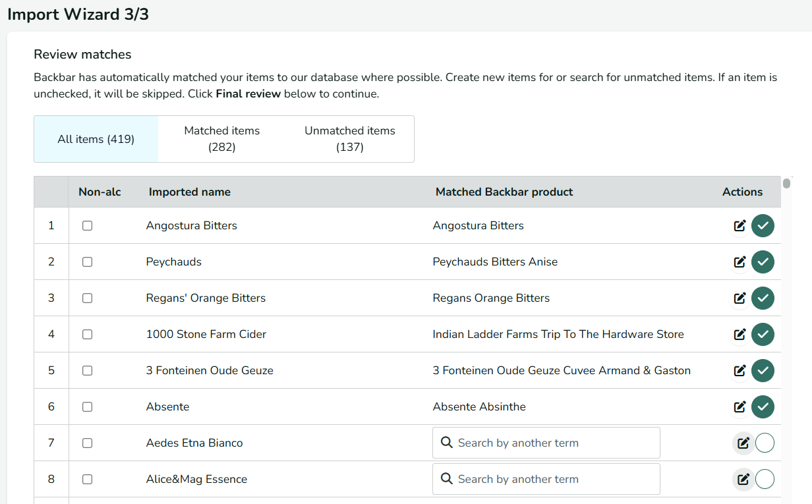Screen dimensions: 812x504
Task: Mark 1000 Stone Farm Cider as non-alc
Action: coord(87,335)
